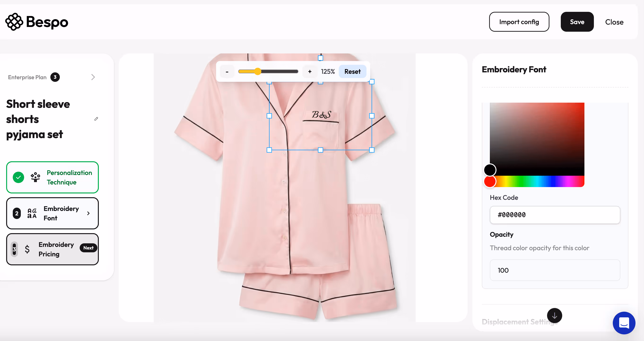Viewport: 644px width, 341px height.
Task: Save the current configuration
Action: [577, 22]
